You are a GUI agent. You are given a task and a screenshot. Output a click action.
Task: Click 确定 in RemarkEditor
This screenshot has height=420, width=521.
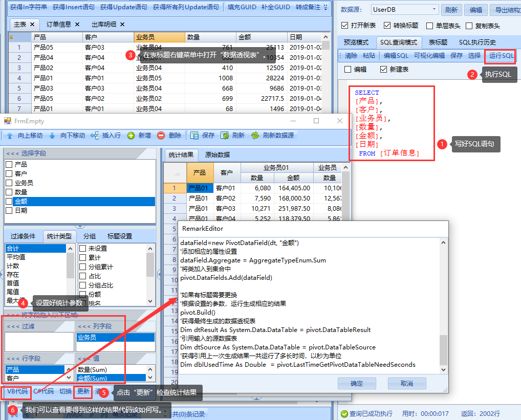(x=357, y=384)
